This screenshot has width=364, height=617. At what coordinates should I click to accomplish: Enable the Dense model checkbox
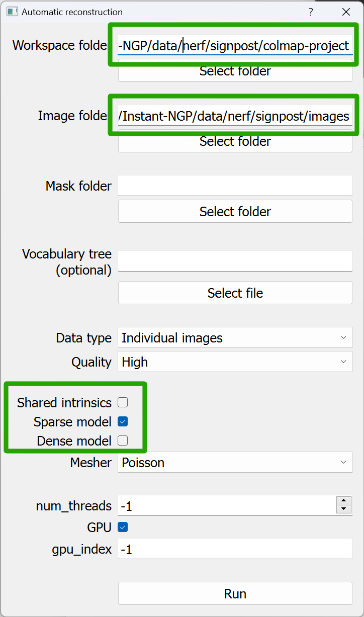(x=122, y=440)
